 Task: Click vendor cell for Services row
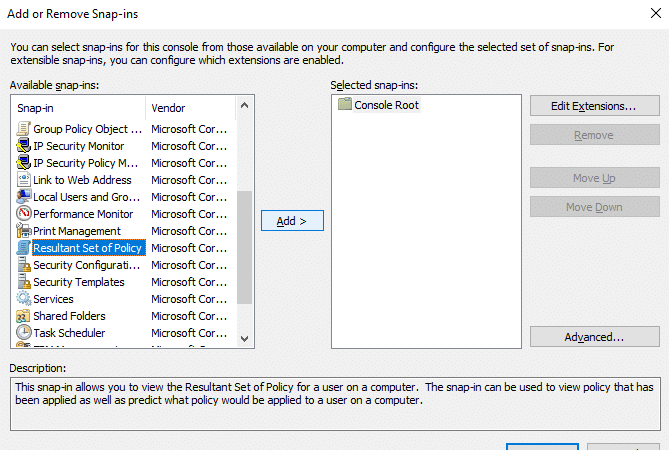[189, 299]
